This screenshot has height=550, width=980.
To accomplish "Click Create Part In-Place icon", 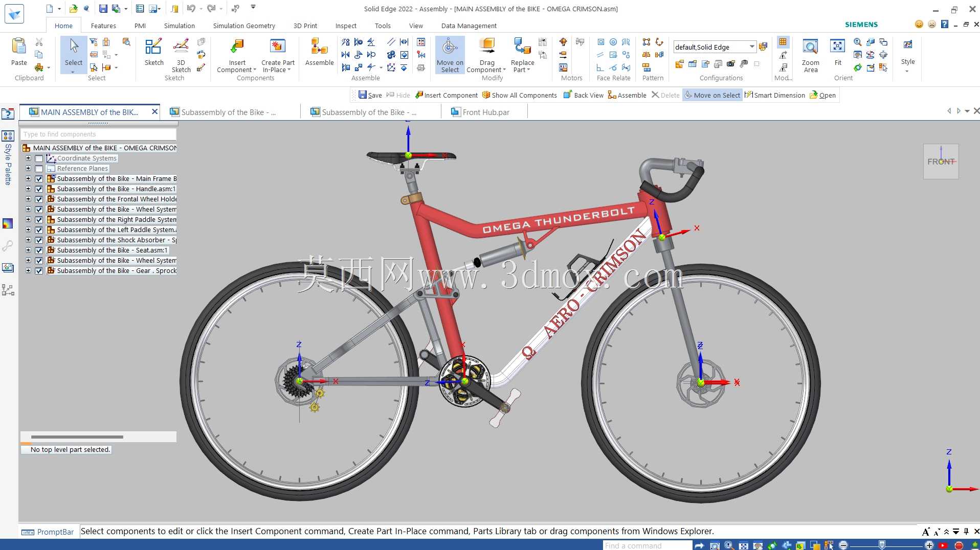I will pos(278,47).
